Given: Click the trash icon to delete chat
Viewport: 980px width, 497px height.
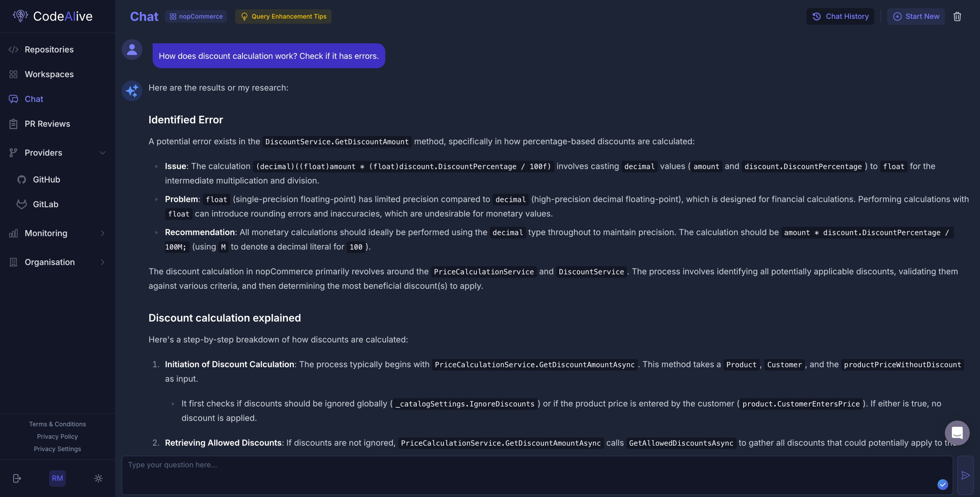Looking at the screenshot, I should click(957, 16).
